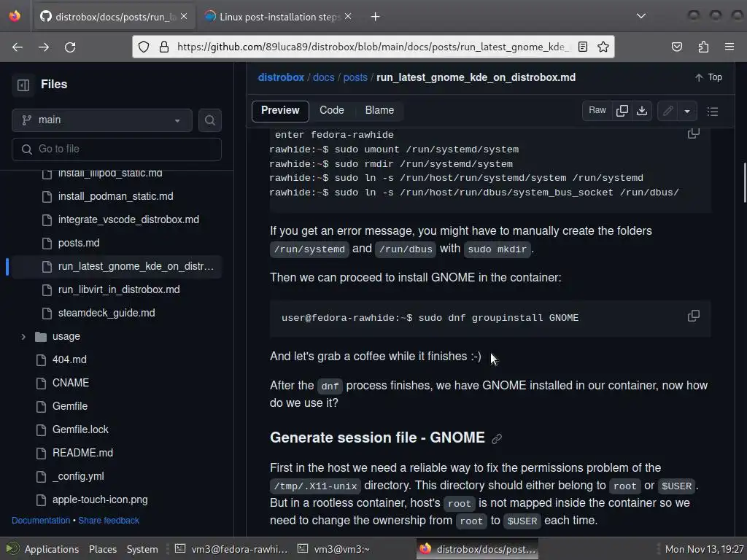Open the Firefox extensions menu
This screenshot has height=560, width=747.
[703, 47]
